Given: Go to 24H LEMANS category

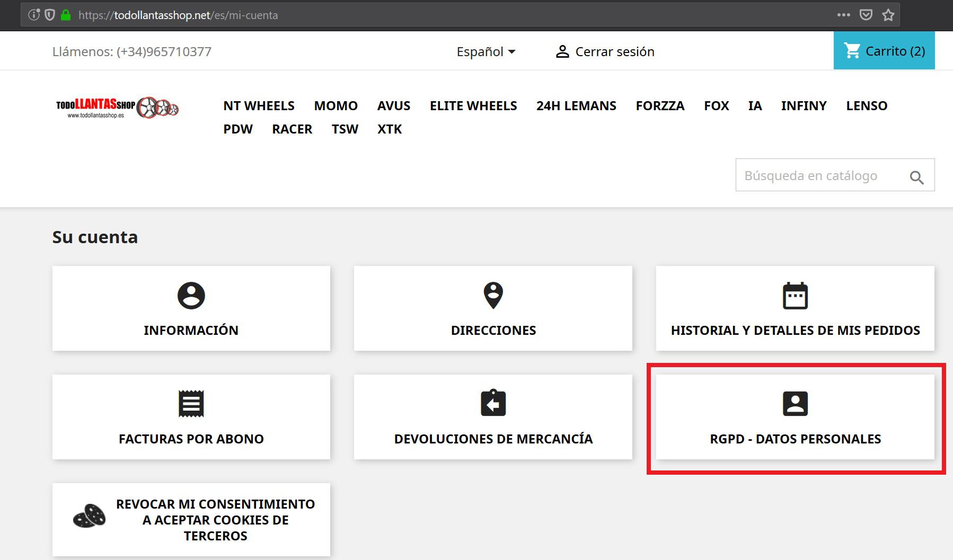Looking at the screenshot, I should point(576,105).
